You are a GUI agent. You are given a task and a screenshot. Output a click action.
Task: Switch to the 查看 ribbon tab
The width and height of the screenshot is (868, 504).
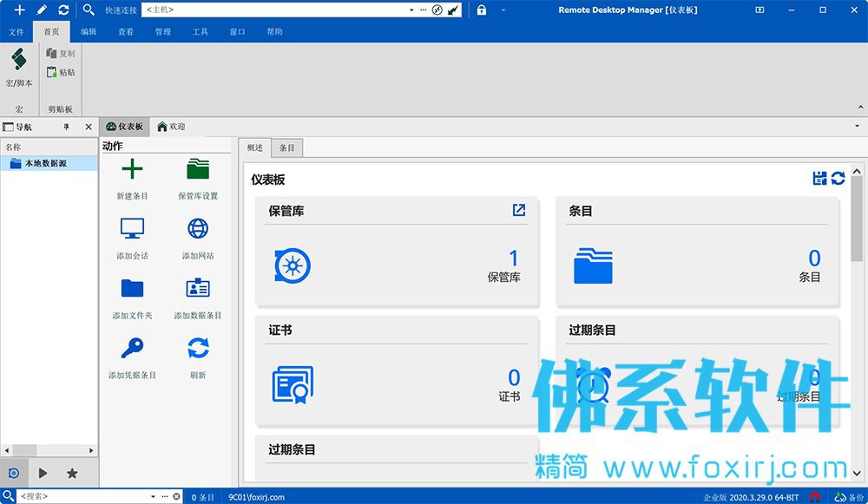(x=126, y=31)
